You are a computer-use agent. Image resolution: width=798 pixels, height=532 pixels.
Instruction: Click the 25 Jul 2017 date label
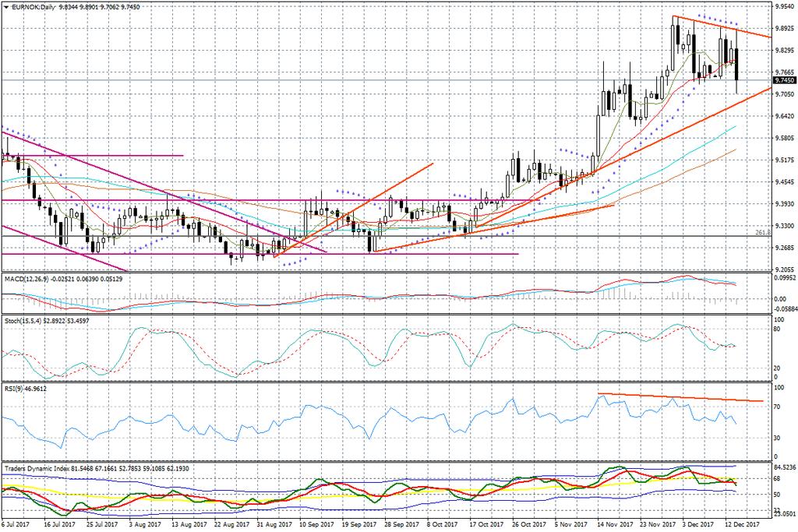(x=102, y=524)
